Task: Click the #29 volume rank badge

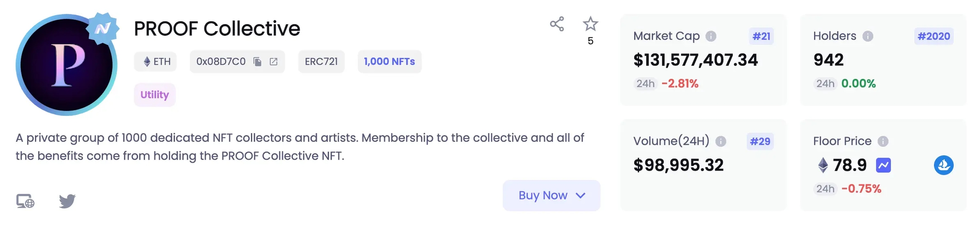Action: point(760,141)
